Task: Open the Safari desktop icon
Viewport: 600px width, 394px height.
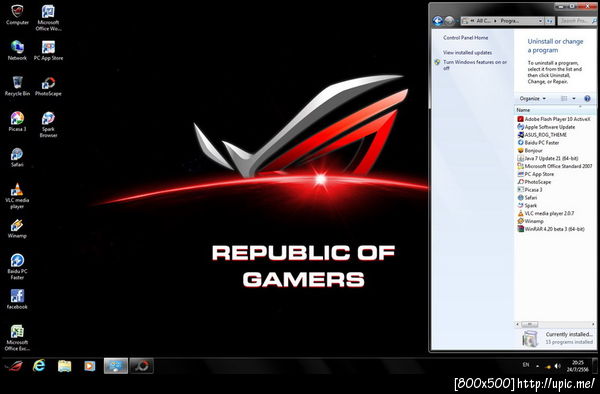Action: 17,157
